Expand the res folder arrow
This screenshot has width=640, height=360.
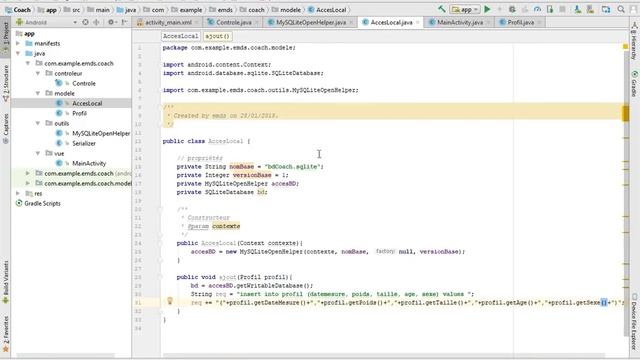[x=18, y=193]
